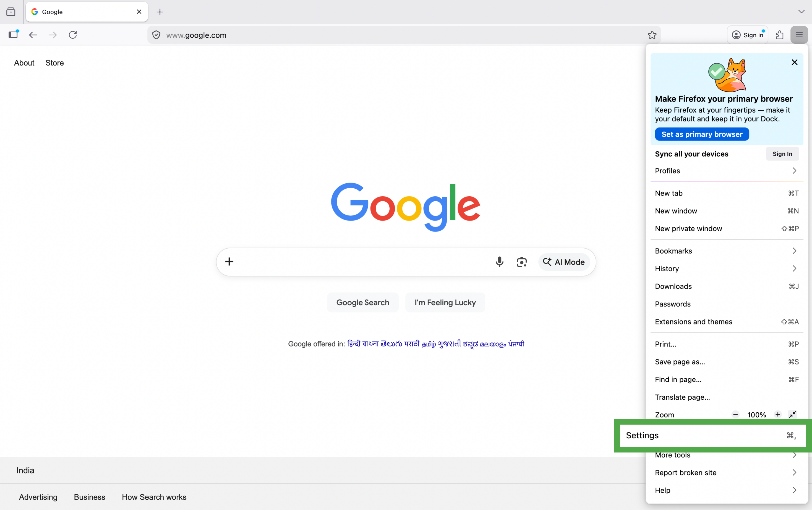Go back with the left arrow

click(x=33, y=35)
